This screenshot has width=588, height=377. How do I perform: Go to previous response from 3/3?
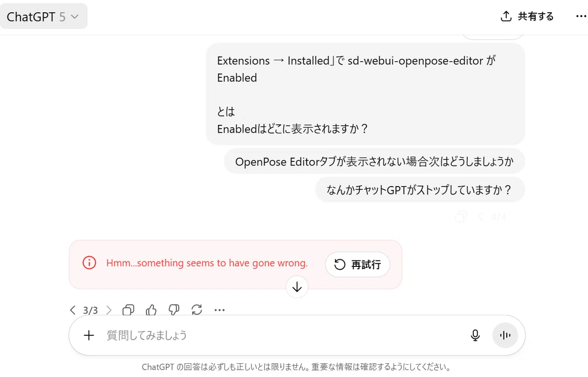point(73,310)
